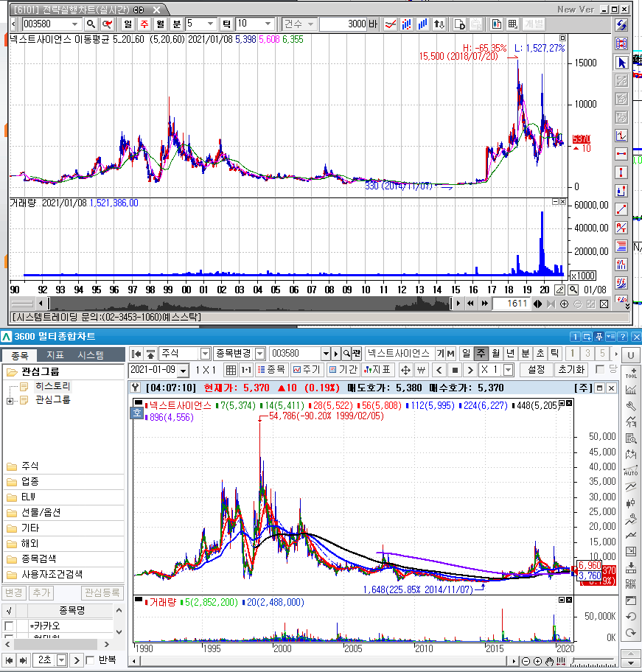Viewport: 642px width, 672px height.
Task: Enable the 당 checkbox beside 초기화
Action: 600,369
